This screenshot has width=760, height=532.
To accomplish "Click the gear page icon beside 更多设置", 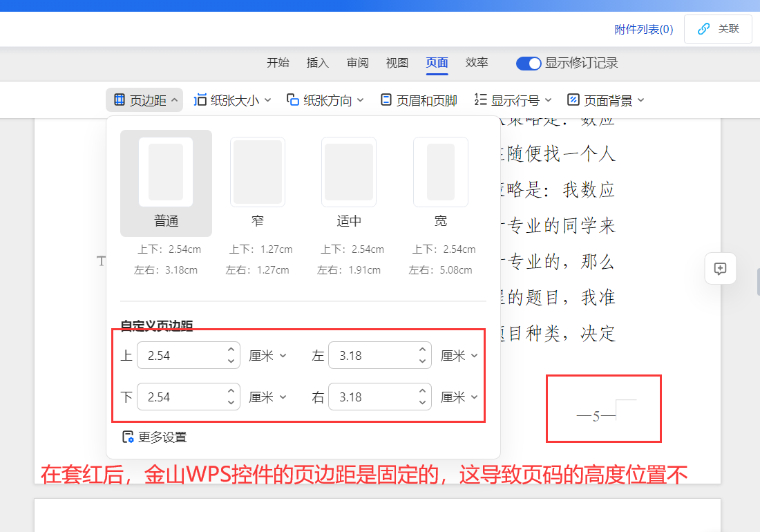I will coord(128,437).
